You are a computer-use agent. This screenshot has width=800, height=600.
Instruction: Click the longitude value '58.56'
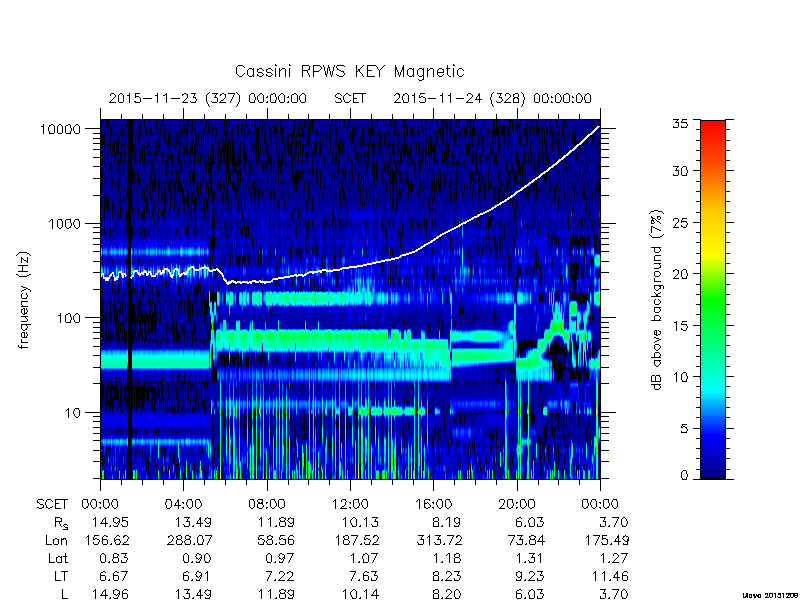277,540
